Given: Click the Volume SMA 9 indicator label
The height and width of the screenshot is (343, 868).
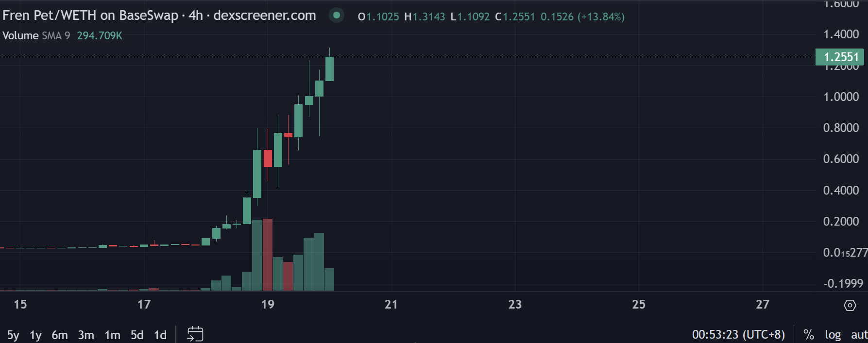Looking at the screenshot, I should (36, 35).
